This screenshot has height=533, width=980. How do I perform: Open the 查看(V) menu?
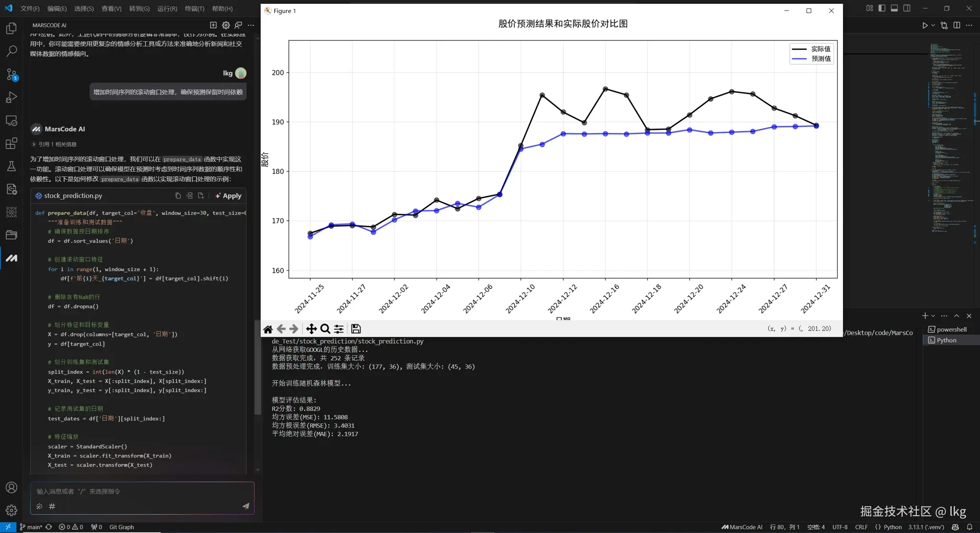pyautogui.click(x=112, y=8)
